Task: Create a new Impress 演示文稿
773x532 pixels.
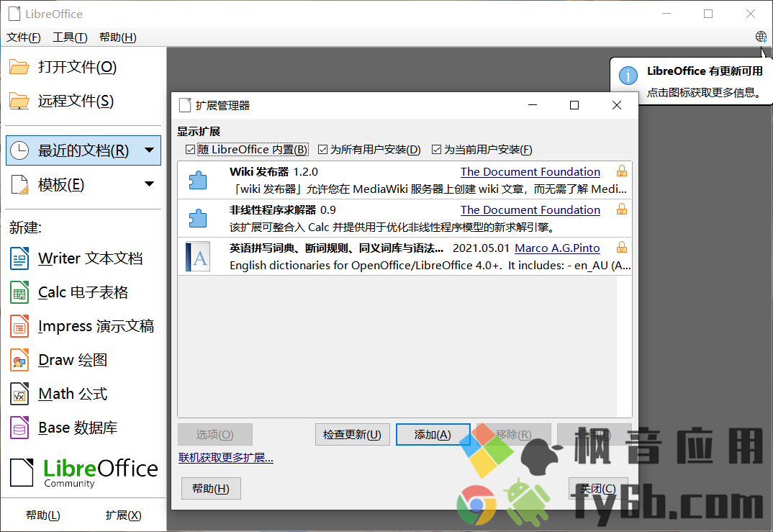Action: (x=96, y=326)
